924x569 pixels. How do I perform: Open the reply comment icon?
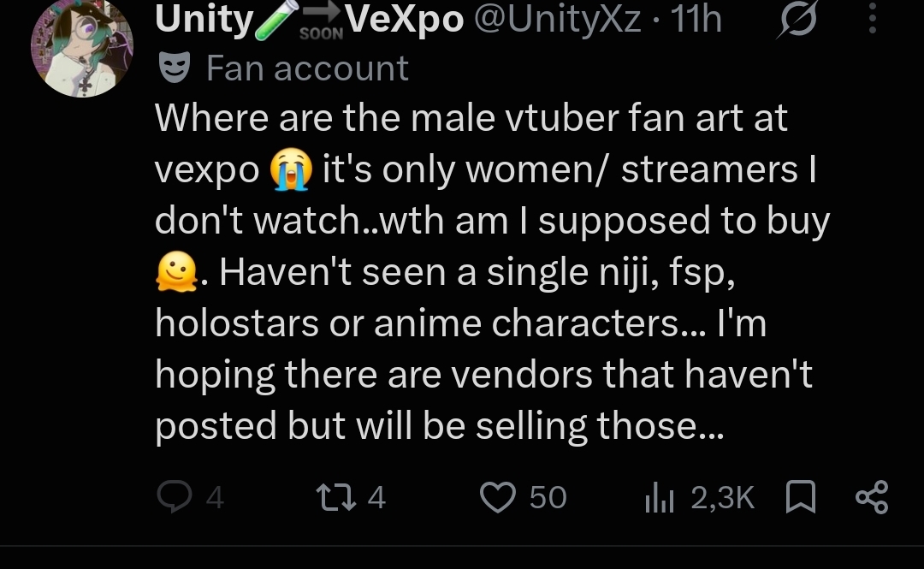(x=175, y=496)
